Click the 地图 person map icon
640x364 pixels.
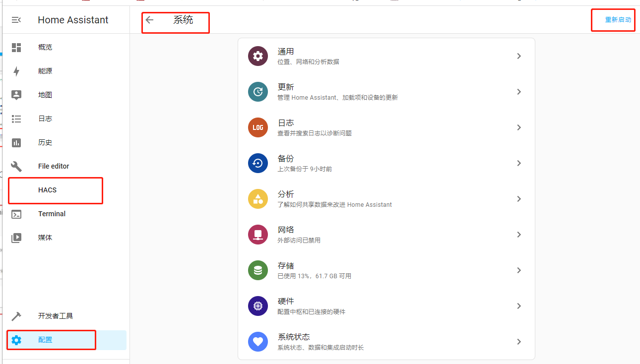pyautogui.click(x=16, y=95)
